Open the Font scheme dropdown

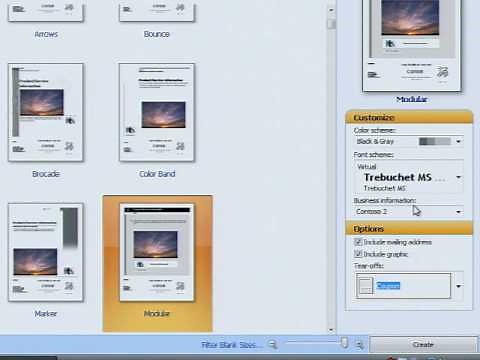pyautogui.click(x=459, y=177)
